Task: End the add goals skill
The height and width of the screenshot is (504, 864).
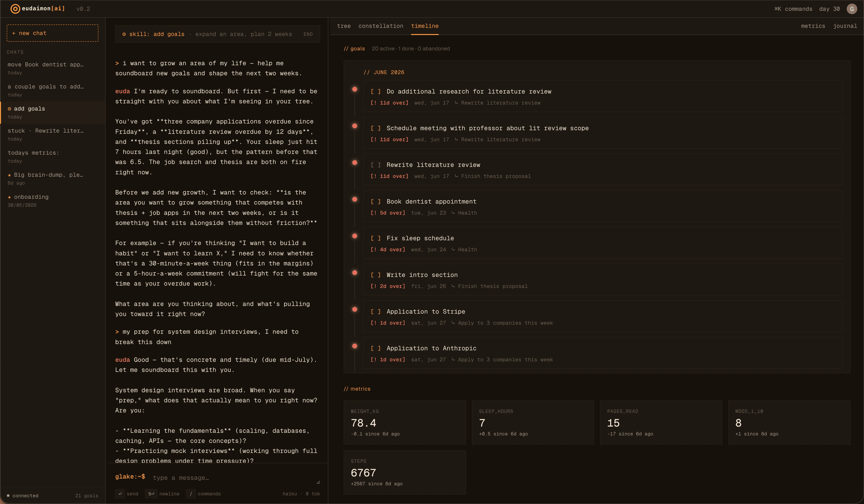Action: [308, 34]
